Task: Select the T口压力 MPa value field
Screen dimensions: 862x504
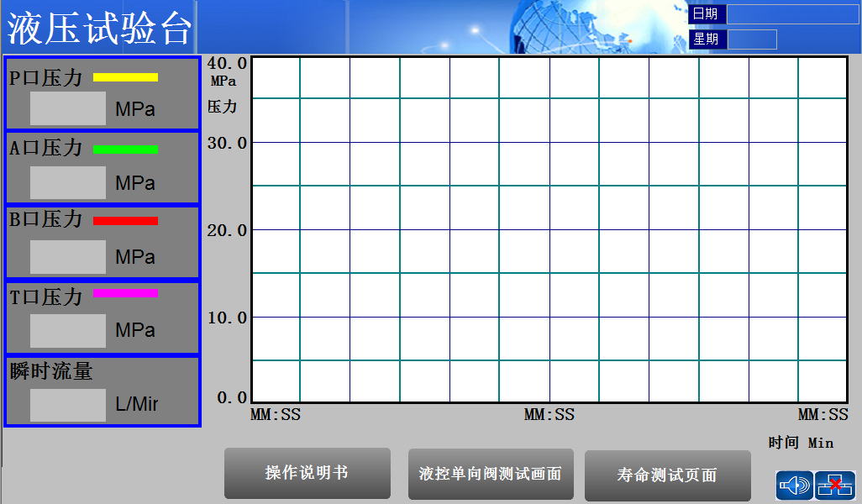Action: [68, 331]
